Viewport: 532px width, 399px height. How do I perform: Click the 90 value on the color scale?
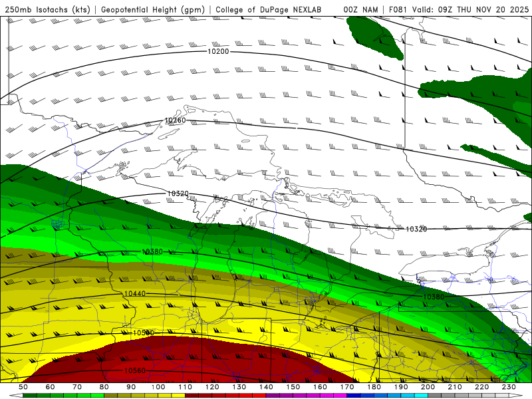click(x=131, y=387)
